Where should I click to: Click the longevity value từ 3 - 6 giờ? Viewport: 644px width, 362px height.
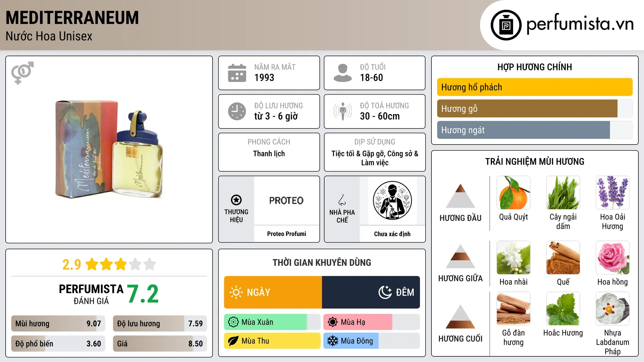[x=276, y=116]
